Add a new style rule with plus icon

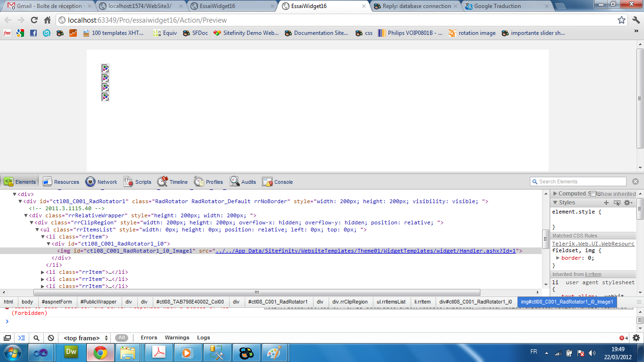606,203
